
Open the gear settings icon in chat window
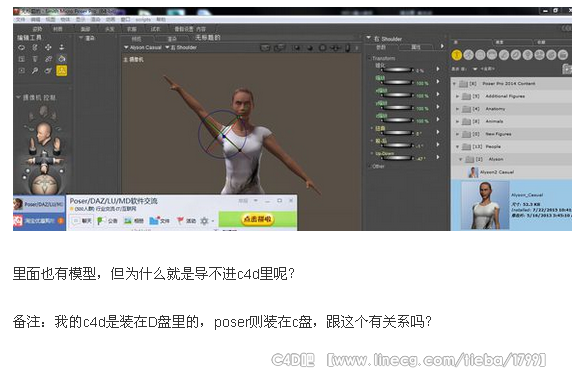tap(204, 221)
